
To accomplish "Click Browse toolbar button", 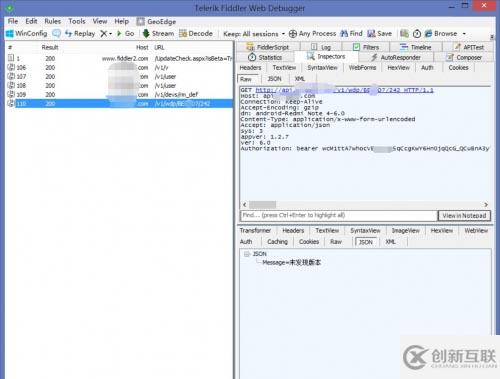I will click(441, 34).
